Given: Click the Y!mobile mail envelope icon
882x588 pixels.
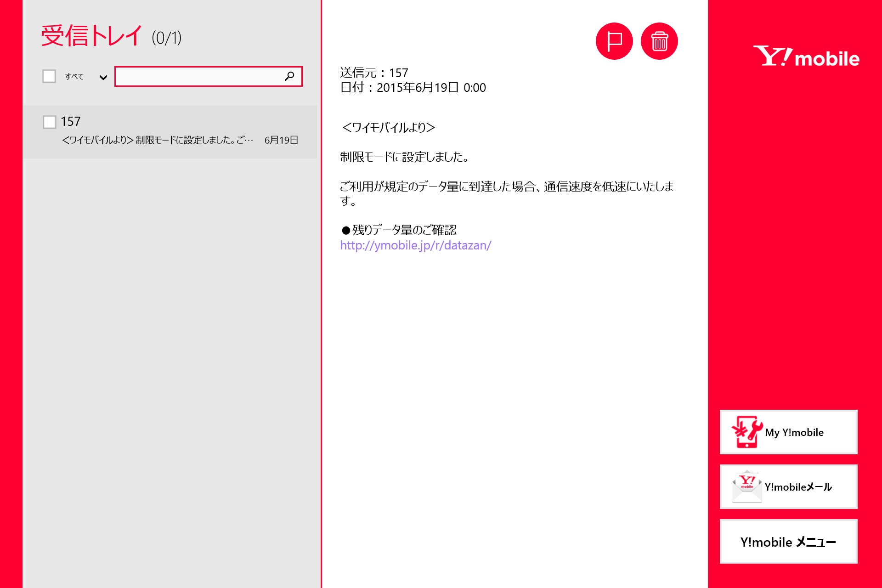Looking at the screenshot, I should 746,487.
